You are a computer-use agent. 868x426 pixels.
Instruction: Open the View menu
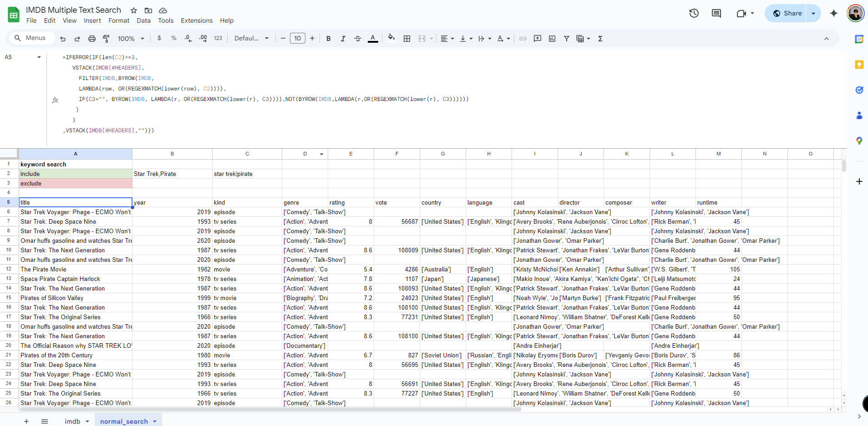(70, 20)
